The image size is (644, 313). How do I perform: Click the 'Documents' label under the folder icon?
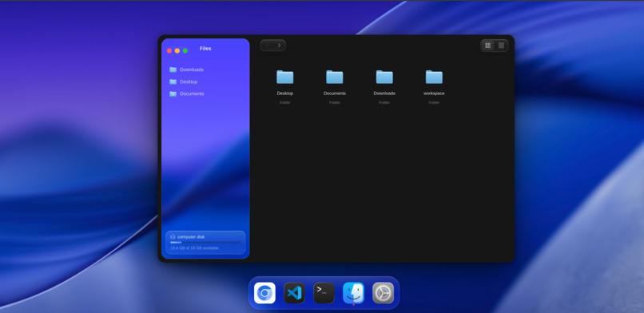tap(335, 93)
